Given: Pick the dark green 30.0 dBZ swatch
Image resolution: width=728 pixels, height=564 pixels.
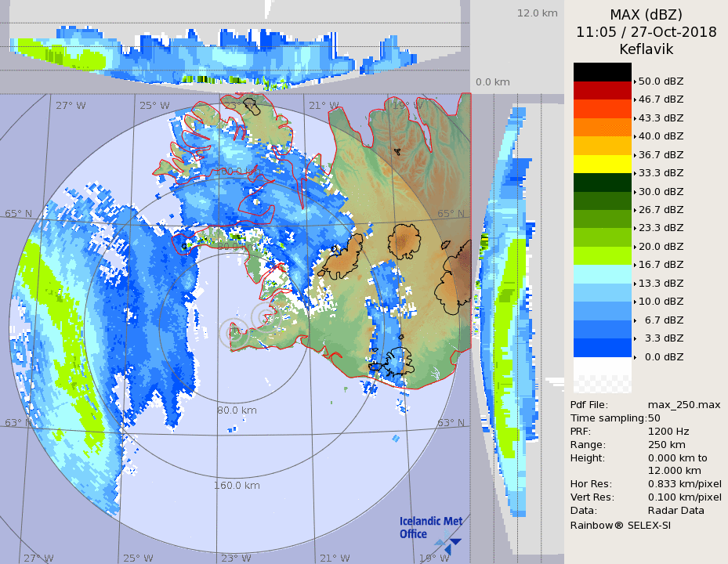Looking at the screenshot, I should [602, 183].
